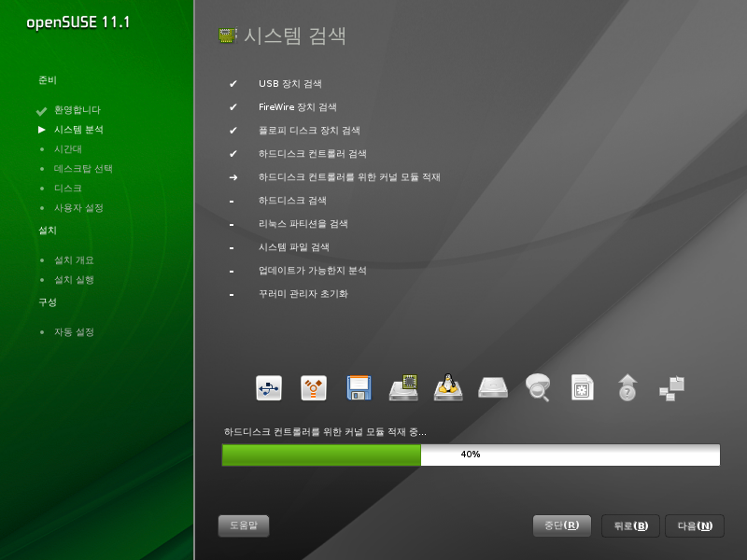747x560 pixels.
Task: Select 사용자 설정 step in sidebar
Action: [x=78, y=207]
